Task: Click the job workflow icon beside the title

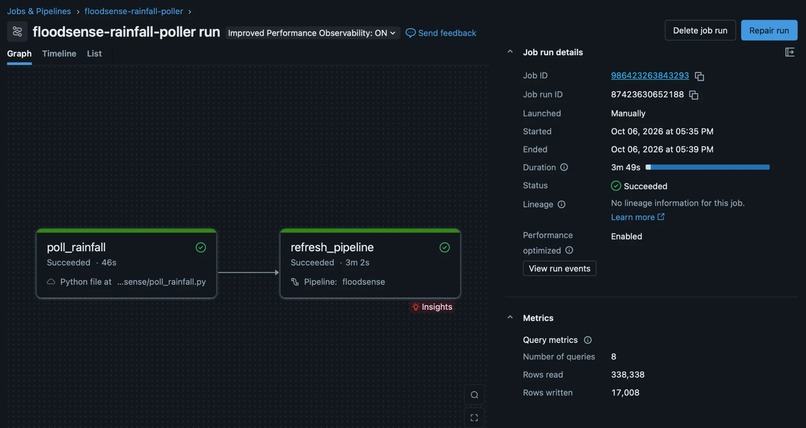Action: (x=17, y=32)
